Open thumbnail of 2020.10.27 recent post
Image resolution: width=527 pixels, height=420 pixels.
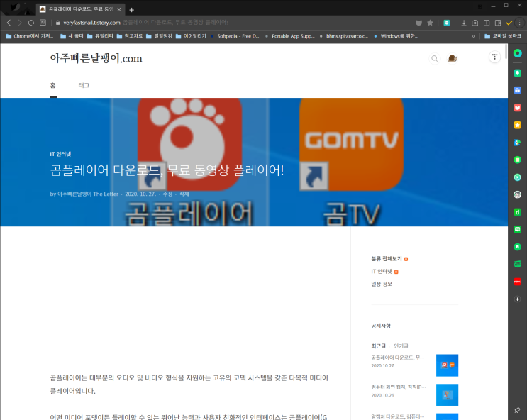tap(447, 365)
